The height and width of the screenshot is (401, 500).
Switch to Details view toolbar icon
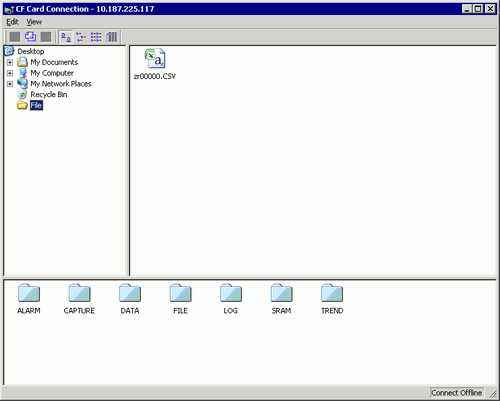(112, 37)
